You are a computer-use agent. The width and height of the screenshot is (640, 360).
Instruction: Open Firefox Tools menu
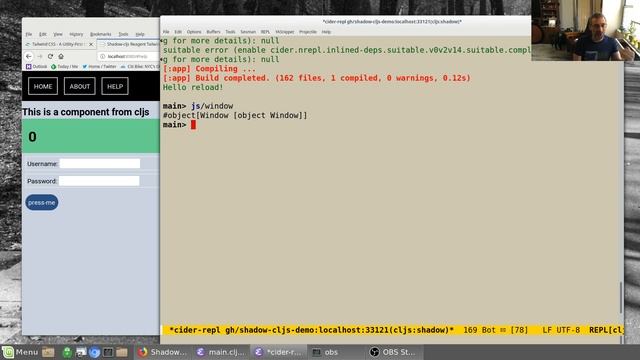[x=123, y=34]
